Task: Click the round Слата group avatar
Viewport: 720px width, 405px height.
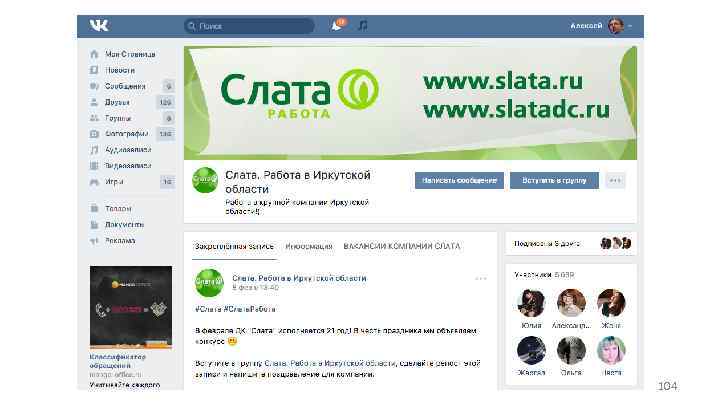Action: click(205, 180)
